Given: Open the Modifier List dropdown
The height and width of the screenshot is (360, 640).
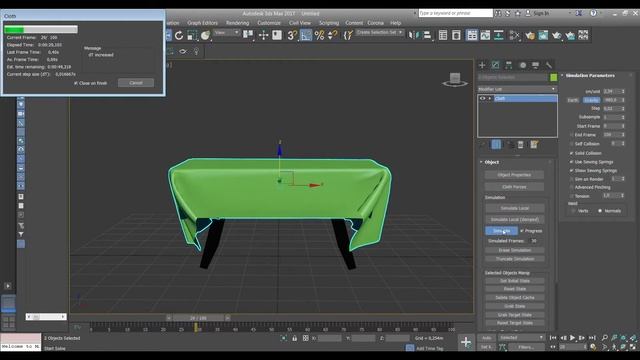Looking at the screenshot, I should tap(517, 89).
